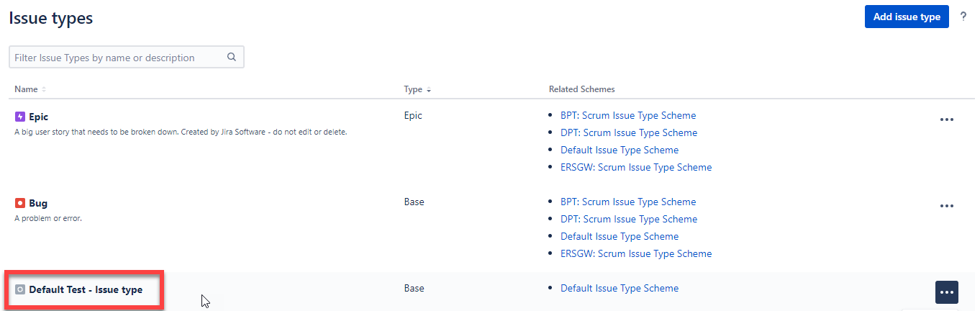Viewport: 980px width, 311px height.
Task: Click the red Bug issue type icon
Action: 20,203
